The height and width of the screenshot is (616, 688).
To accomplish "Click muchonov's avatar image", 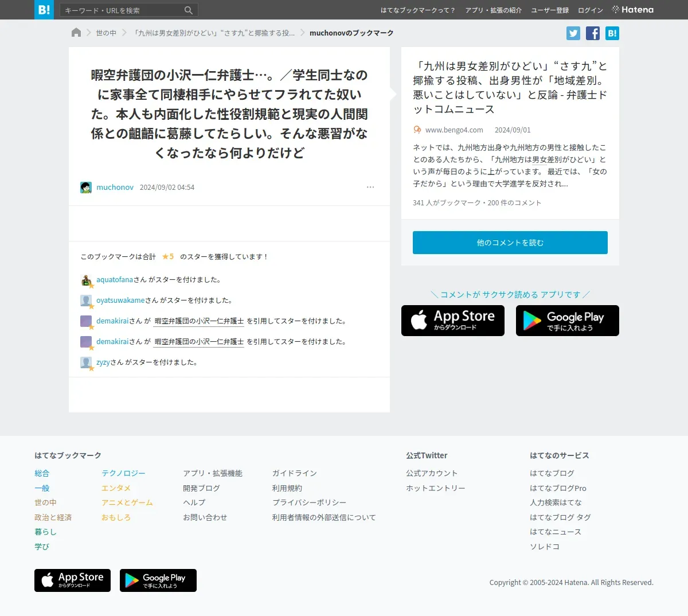I will pos(86,188).
